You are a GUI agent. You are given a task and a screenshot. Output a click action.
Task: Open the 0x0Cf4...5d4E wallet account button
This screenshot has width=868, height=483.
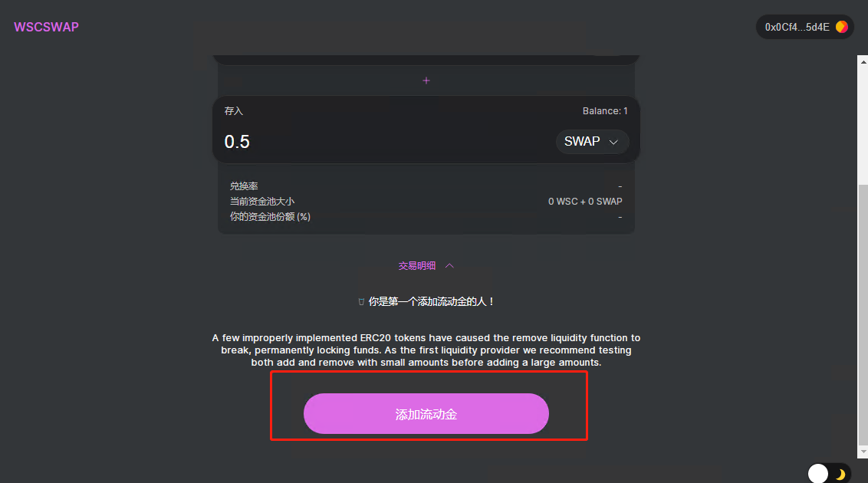click(x=805, y=27)
